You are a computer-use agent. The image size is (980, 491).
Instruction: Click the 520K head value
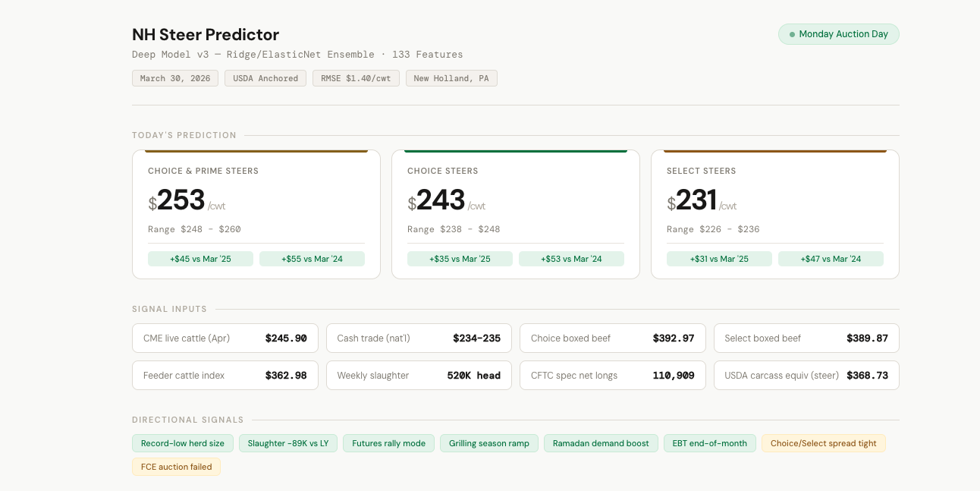click(x=474, y=376)
